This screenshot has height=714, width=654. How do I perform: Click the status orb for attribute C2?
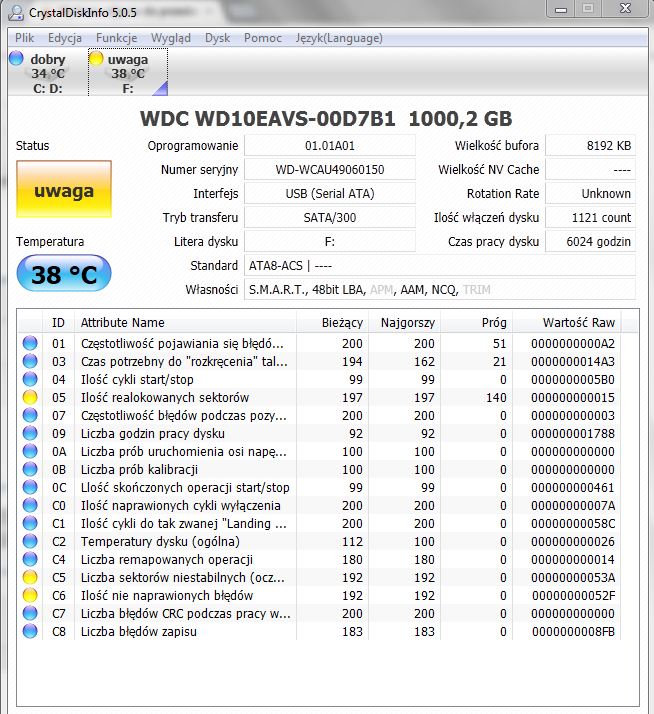pyautogui.click(x=30, y=541)
